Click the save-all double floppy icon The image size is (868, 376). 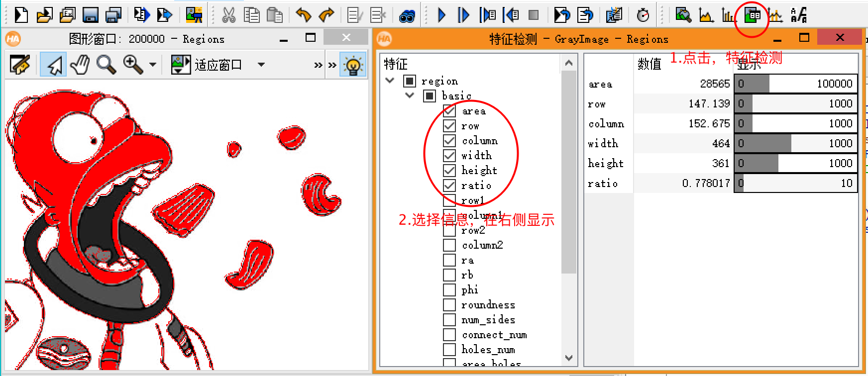(113, 15)
